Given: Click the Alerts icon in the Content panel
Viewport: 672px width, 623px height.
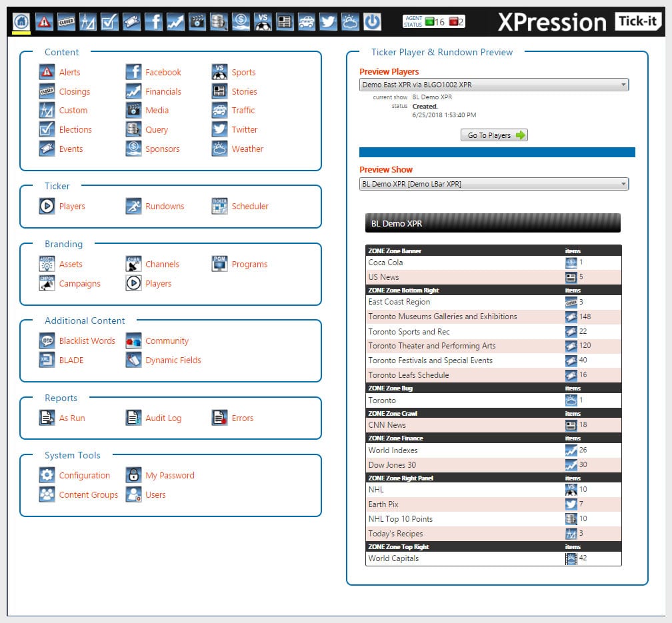Looking at the screenshot, I should pos(47,72).
